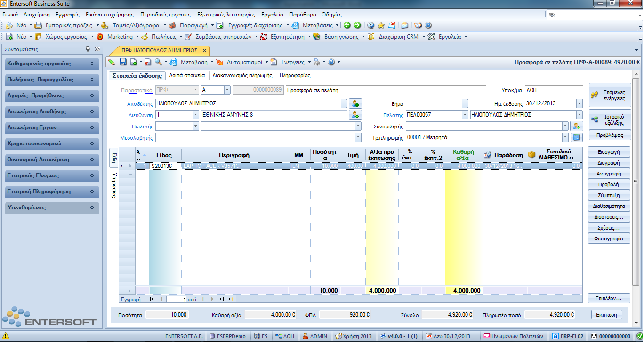The width and height of the screenshot is (644, 342).
Task: Click the help icon in the top toolbar
Action: [x=428, y=25]
